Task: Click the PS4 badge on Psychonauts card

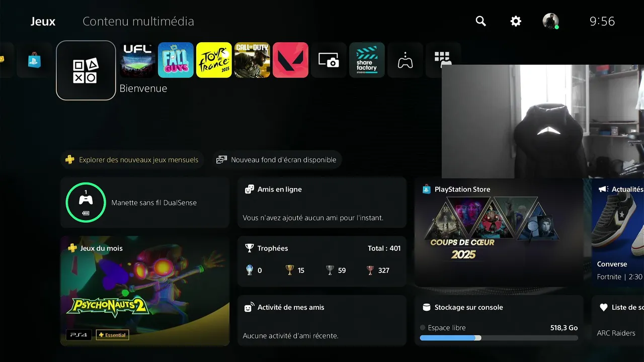Action: point(79,335)
